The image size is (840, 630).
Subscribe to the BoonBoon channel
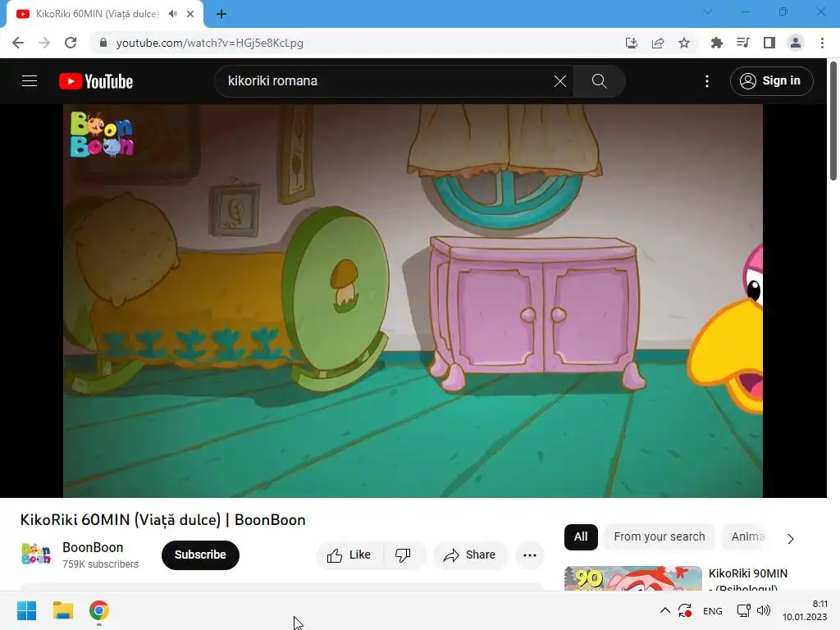click(x=200, y=555)
